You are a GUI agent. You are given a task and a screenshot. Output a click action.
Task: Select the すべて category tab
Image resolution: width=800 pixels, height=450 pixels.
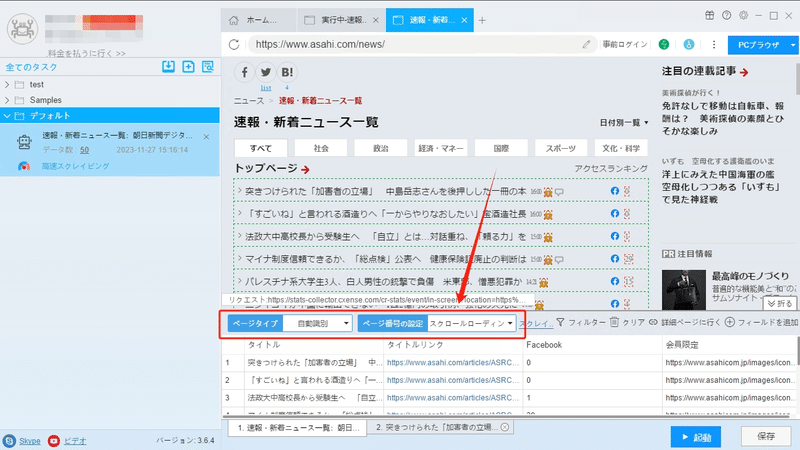point(261,148)
